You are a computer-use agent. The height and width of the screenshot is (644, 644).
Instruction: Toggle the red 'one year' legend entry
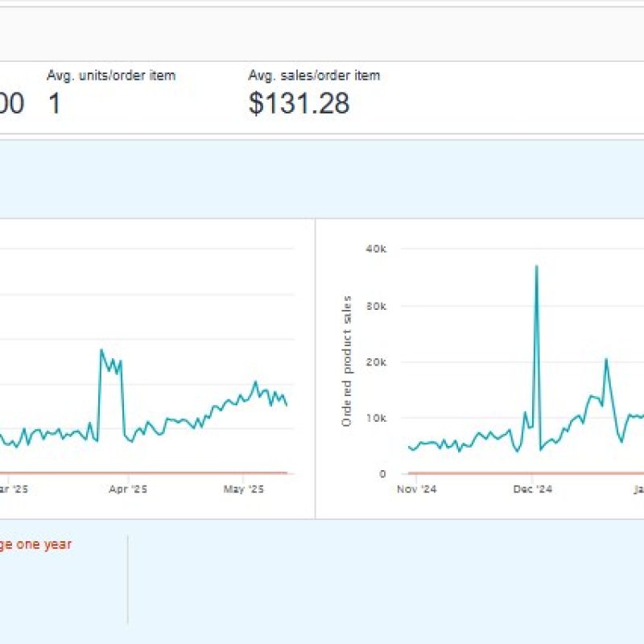[x=35, y=544]
